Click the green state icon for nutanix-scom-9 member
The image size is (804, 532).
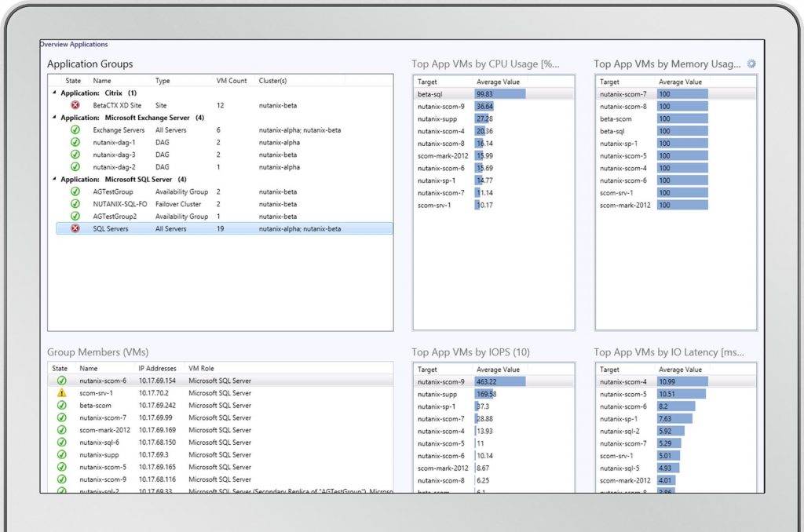(x=61, y=479)
